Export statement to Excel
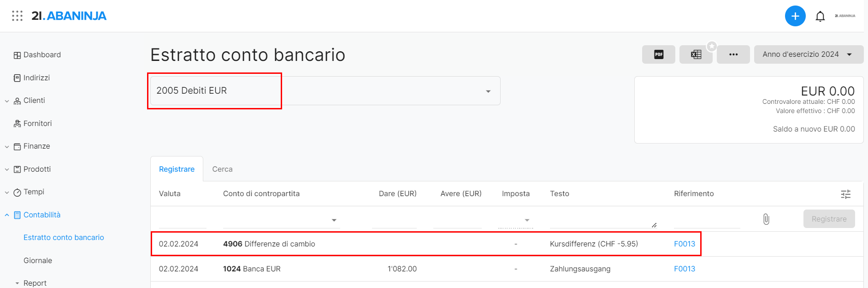The width and height of the screenshot is (868, 288). pos(696,54)
